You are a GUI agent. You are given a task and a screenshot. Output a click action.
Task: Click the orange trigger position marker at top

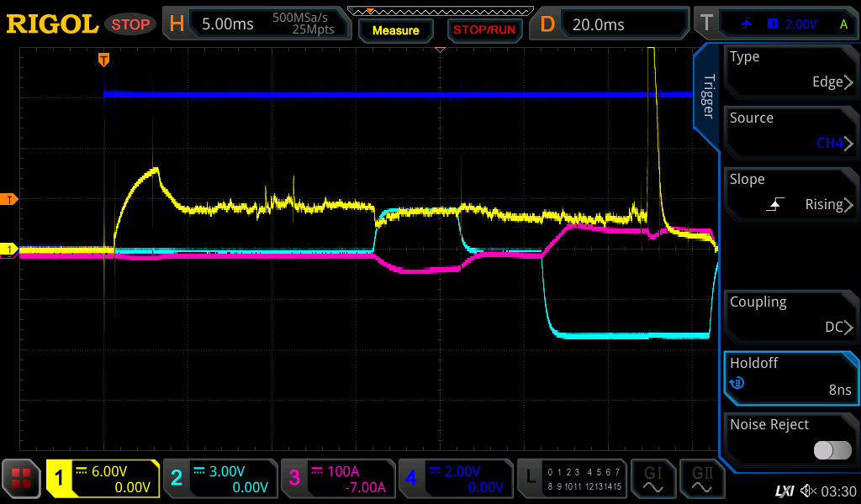click(x=103, y=60)
